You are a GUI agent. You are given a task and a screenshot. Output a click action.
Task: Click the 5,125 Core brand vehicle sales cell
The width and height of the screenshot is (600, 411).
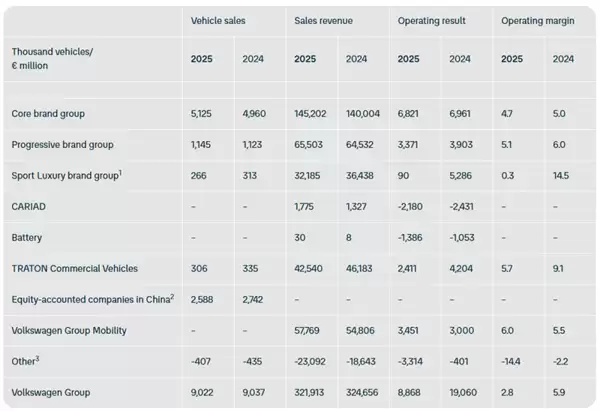click(204, 116)
